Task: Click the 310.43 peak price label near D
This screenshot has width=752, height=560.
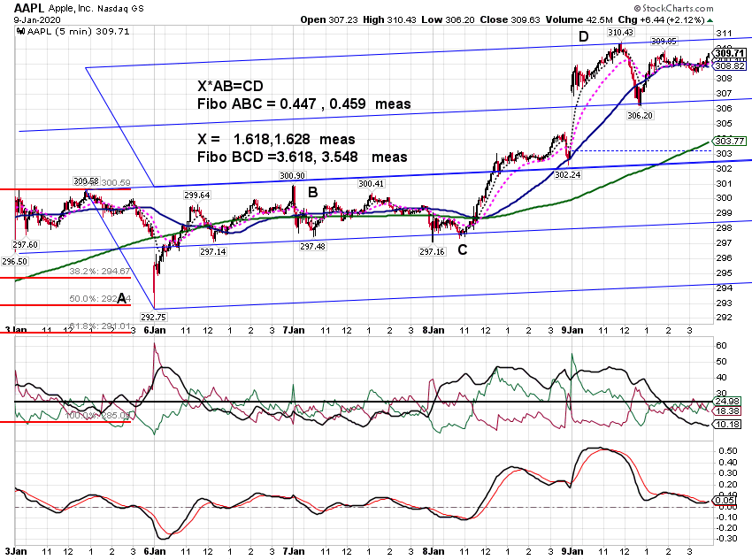Action: [x=620, y=33]
